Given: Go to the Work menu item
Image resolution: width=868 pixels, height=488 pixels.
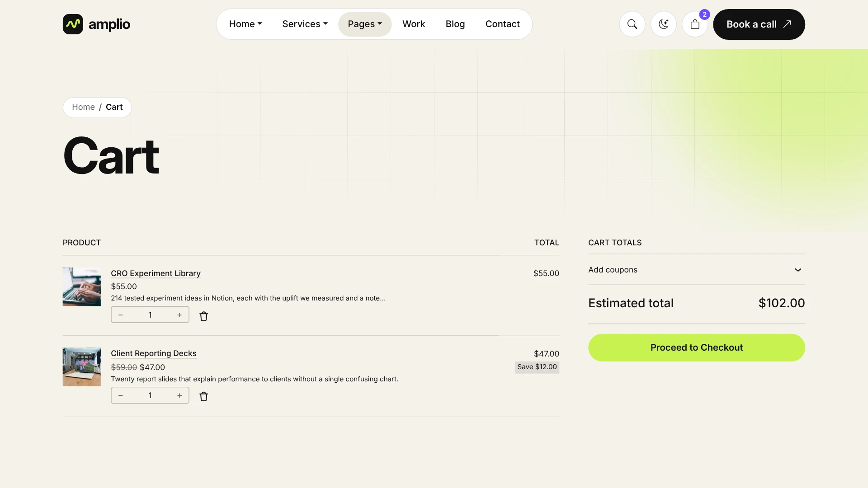Looking at the screenshot, I should tap(414, 24).
